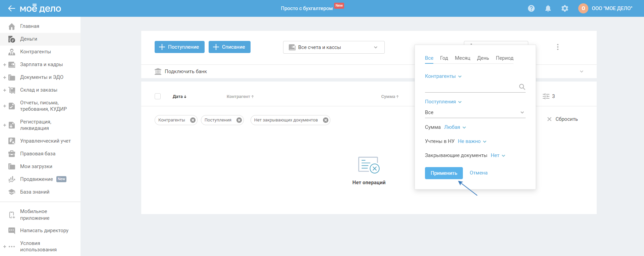Click the Документы и ЭДО folder icon

click(x=12, y=77)
